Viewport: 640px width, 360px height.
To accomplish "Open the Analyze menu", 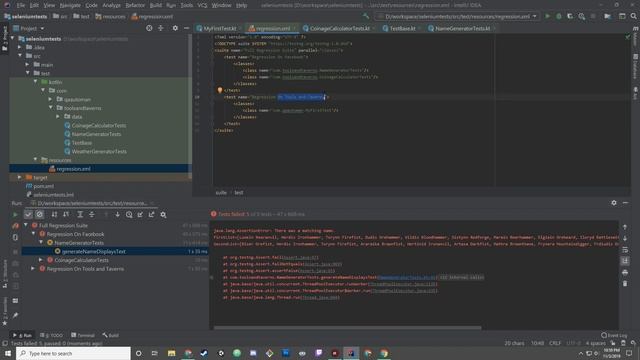I will (x=111, y=5).
